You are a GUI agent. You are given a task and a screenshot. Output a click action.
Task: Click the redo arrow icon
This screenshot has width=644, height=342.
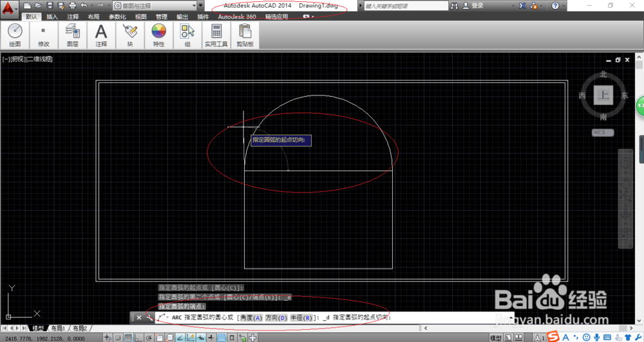pos(100,6)
